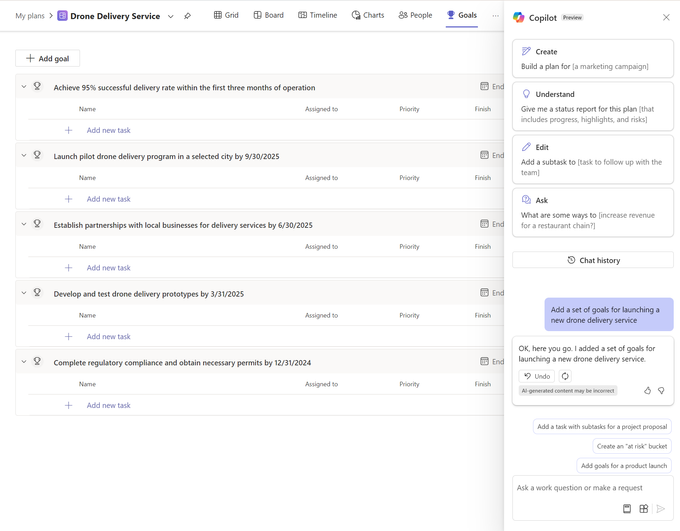Pin the Drone Delivery Service plan
The height and width of the screenshot is (531, 680).
[x=187, y=16]
